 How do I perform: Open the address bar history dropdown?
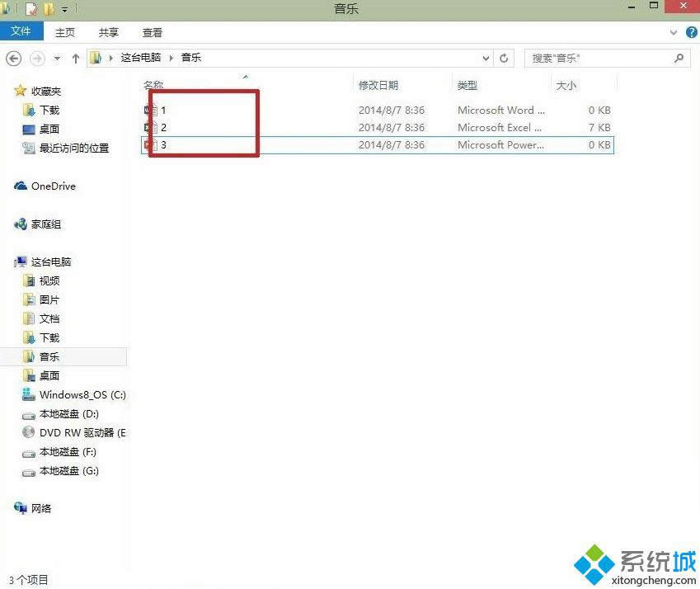(486, 58)
